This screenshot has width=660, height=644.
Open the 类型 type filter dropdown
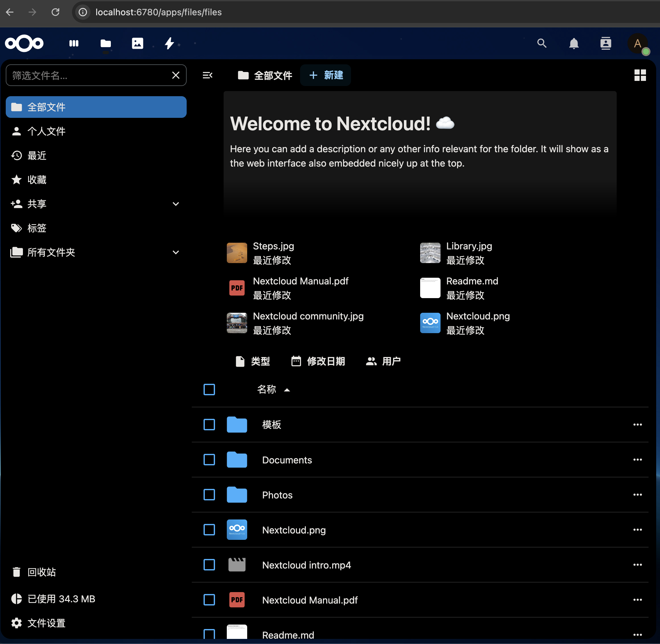[253, 361]
